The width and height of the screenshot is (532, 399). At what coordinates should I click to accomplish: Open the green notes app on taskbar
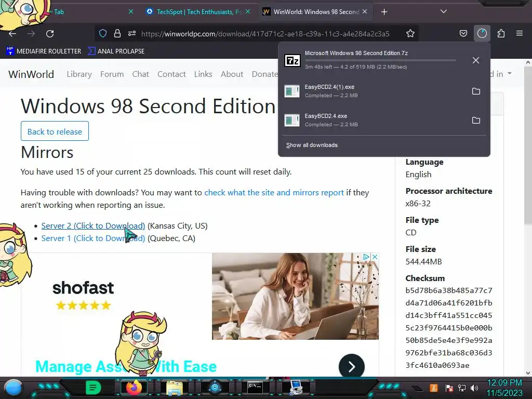[94, 388]
